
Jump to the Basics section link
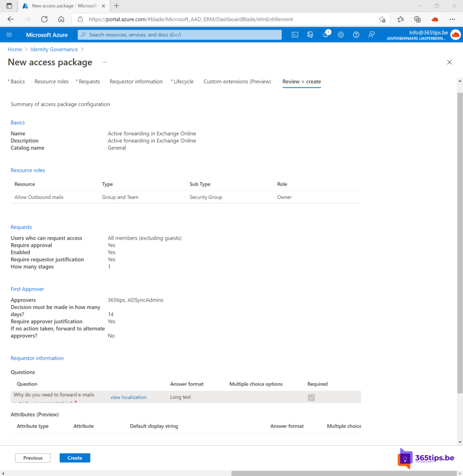[x=18, y=122]
